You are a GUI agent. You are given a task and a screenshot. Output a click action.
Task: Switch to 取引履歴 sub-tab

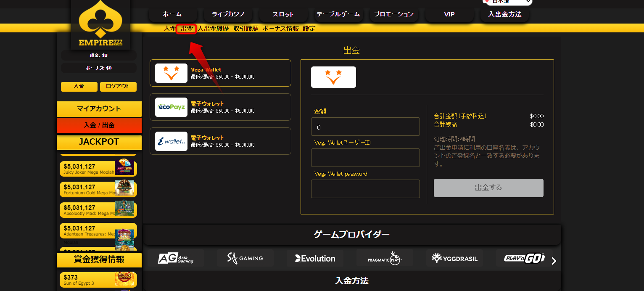point(246,29)
